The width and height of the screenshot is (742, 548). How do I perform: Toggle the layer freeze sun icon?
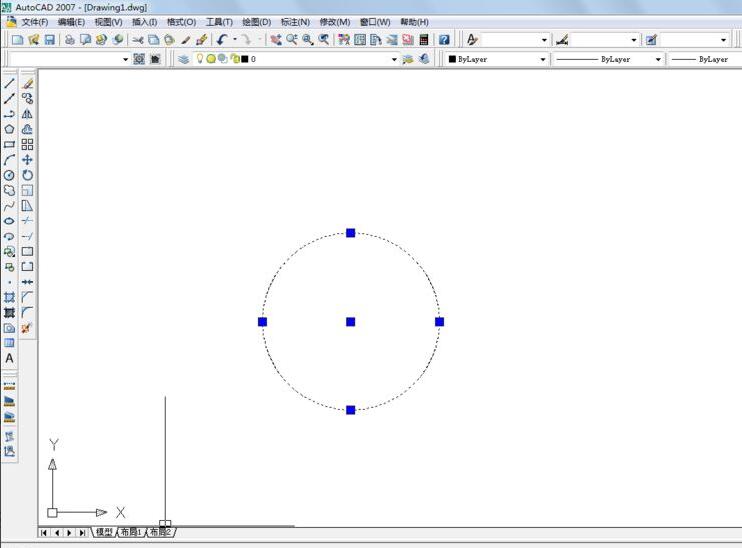tap(211, 59)
